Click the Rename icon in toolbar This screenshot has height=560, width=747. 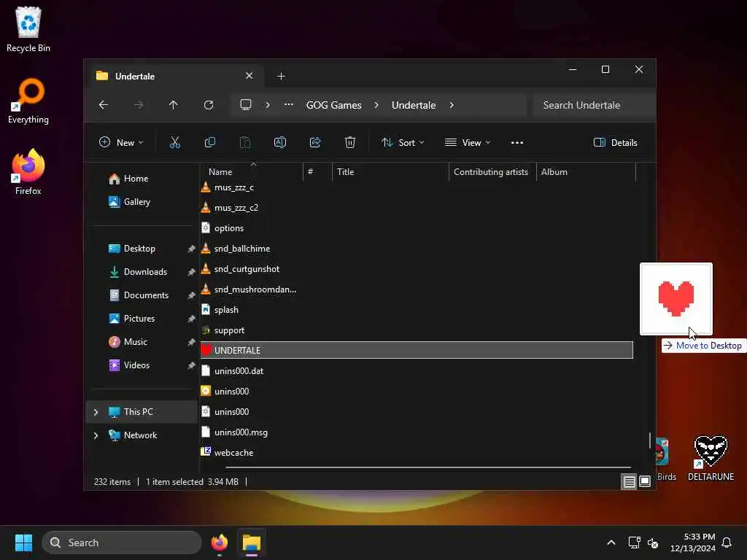(x=280, y=142)
